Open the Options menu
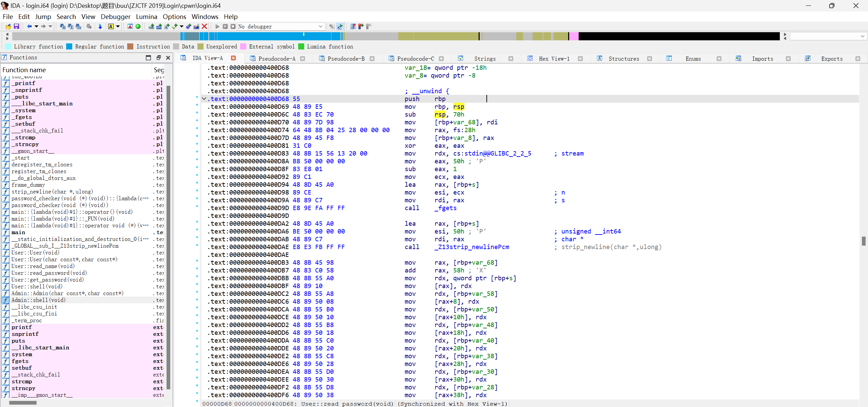 coord(174,17)
